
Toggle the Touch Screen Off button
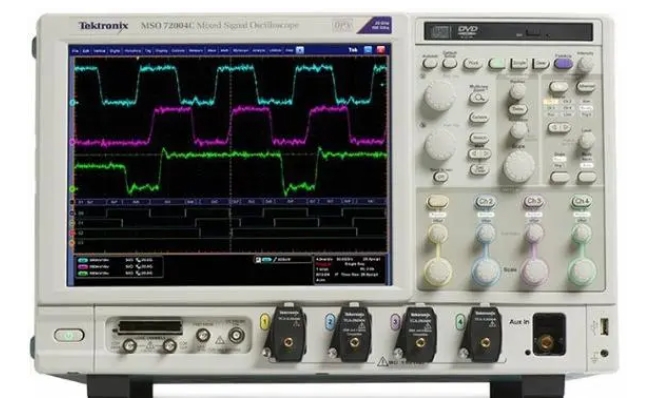click(440, 177)
